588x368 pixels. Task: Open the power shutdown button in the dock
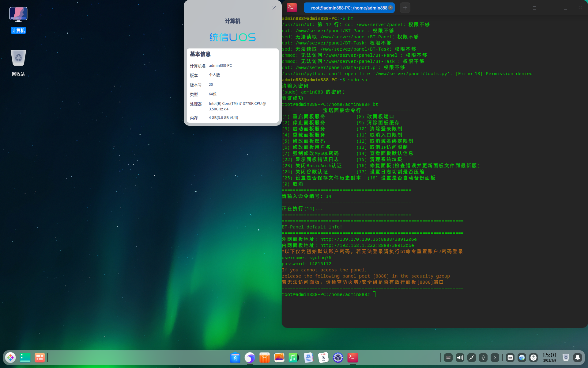(533, 358)
